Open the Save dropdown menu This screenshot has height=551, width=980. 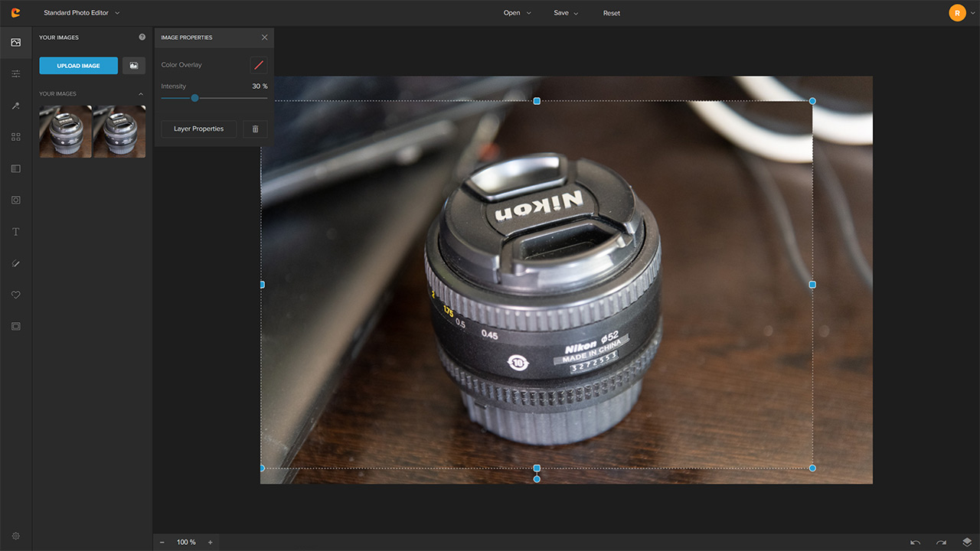coord(566,13)
